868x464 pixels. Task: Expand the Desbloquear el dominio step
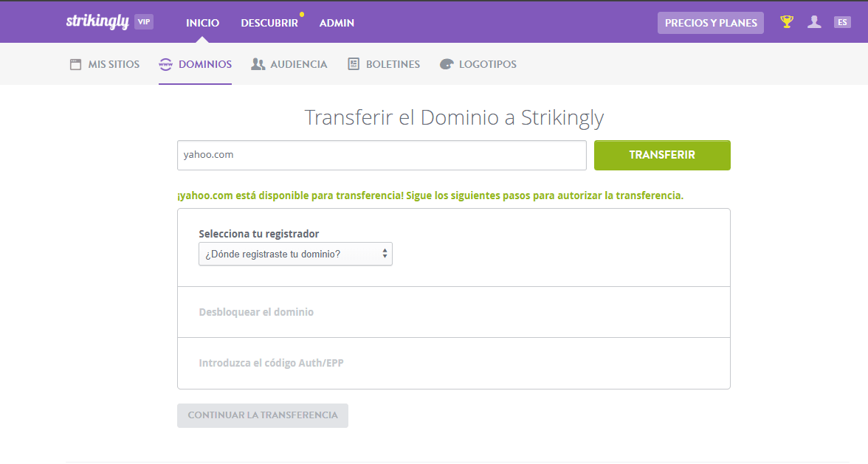(x=256, y=311)
